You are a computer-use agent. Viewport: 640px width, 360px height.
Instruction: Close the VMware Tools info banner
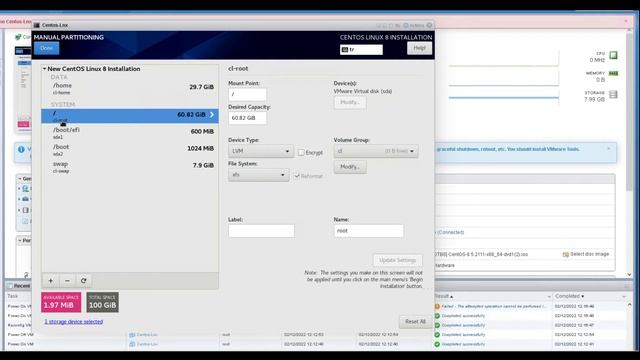pos(609,149)
